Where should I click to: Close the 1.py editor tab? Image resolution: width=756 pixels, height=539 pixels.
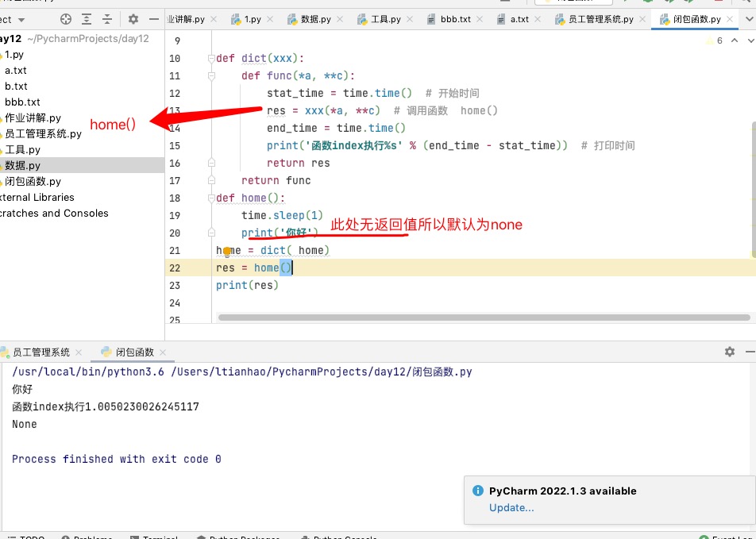[x=270, y=19]
